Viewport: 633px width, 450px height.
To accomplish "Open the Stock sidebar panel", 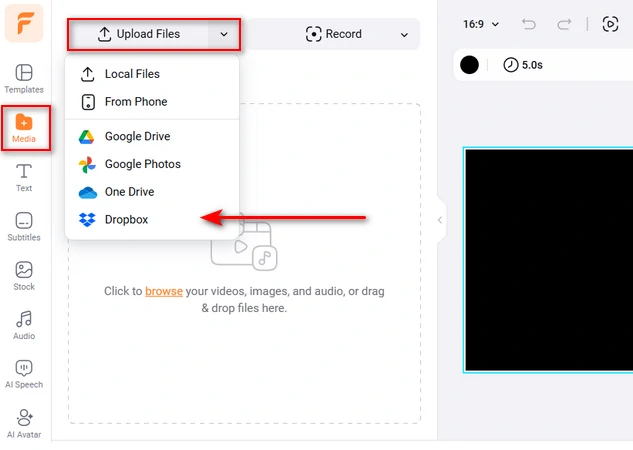I will pos(24,276).
